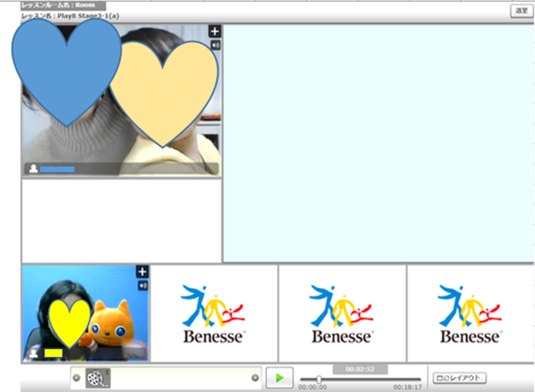Viewport: 535px width, 392px height.
Task: Go to next clip with right circle arrow
Action: [x=255, y=378]
